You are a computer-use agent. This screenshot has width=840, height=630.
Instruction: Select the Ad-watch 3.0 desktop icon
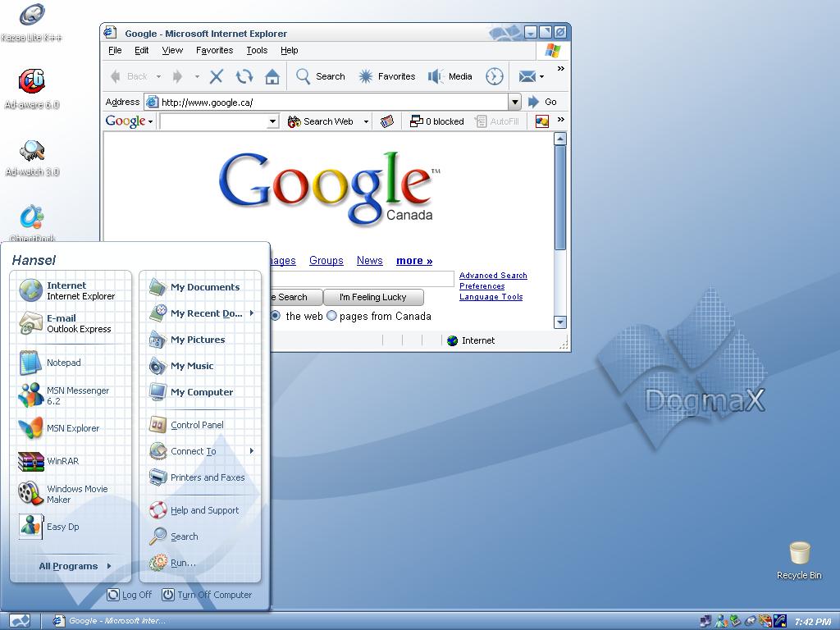click(x=32, y=157)
